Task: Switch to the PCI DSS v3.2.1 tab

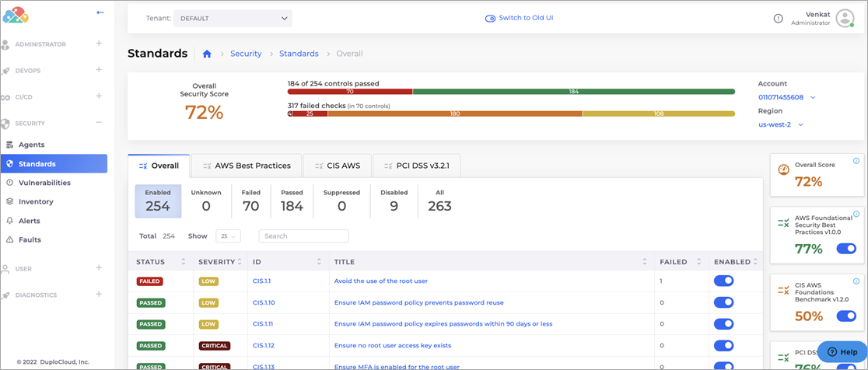Action: 416,166
